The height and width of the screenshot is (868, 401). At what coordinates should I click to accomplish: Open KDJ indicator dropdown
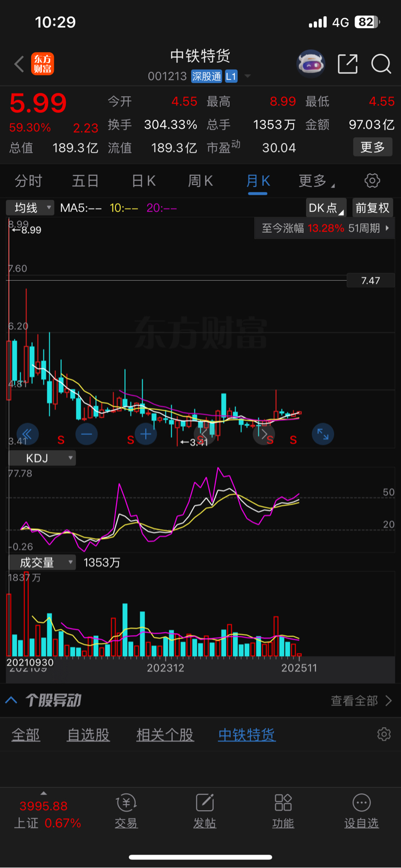(x=42, y=458)
